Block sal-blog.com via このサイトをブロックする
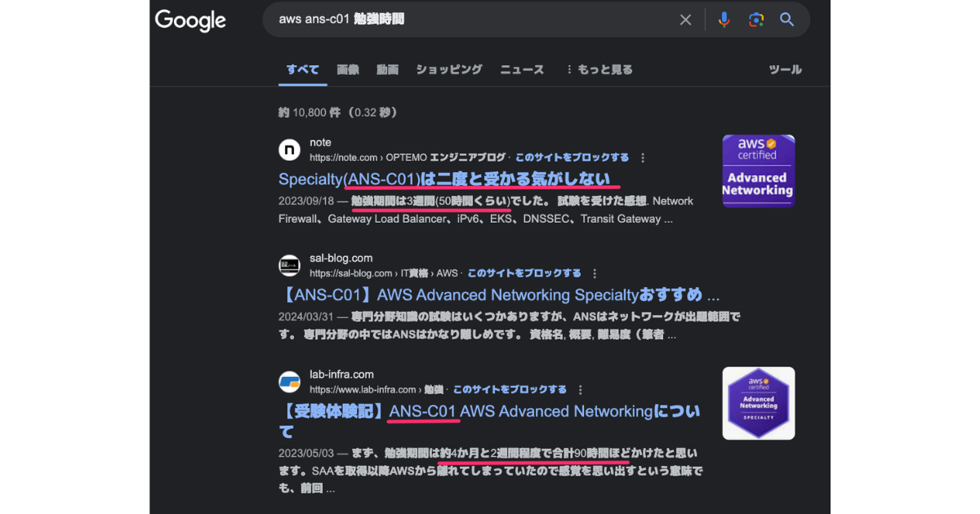The width and height of the screenshot is (980, 514). click(x=525, y=273)
